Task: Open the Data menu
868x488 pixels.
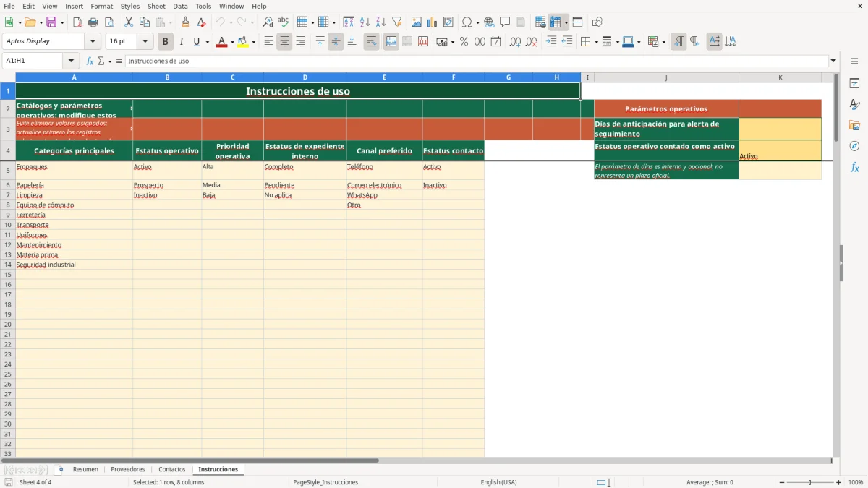Action: pos(180,6)
